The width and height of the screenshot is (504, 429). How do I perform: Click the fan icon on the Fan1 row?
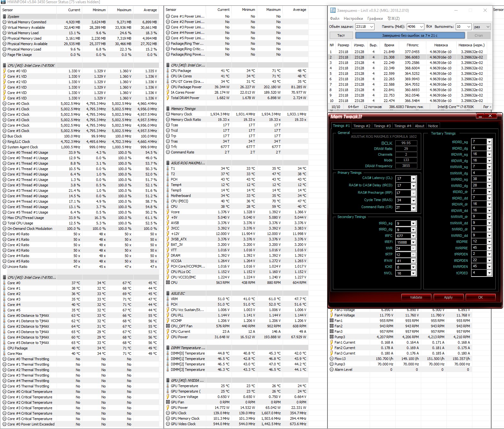point(332,321)
